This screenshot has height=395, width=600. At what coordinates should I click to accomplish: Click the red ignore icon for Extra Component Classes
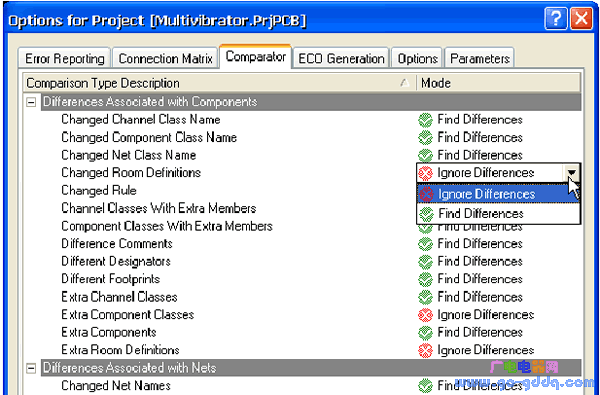pos(425,315)
